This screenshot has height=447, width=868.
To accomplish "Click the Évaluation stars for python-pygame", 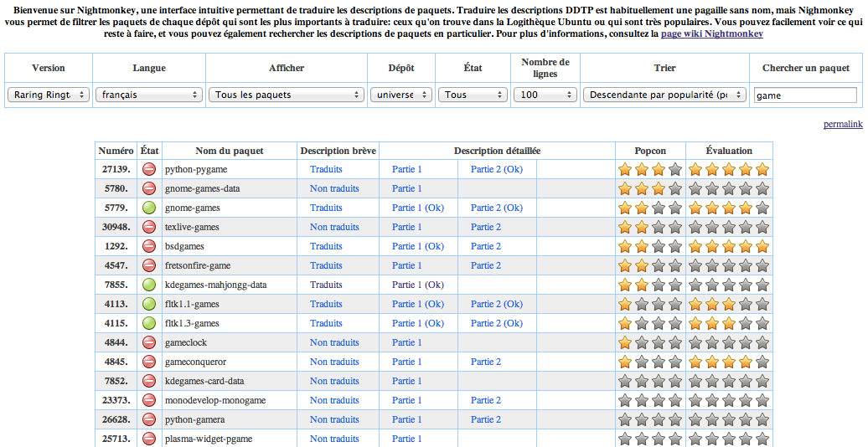I will (x=729, y=169).
